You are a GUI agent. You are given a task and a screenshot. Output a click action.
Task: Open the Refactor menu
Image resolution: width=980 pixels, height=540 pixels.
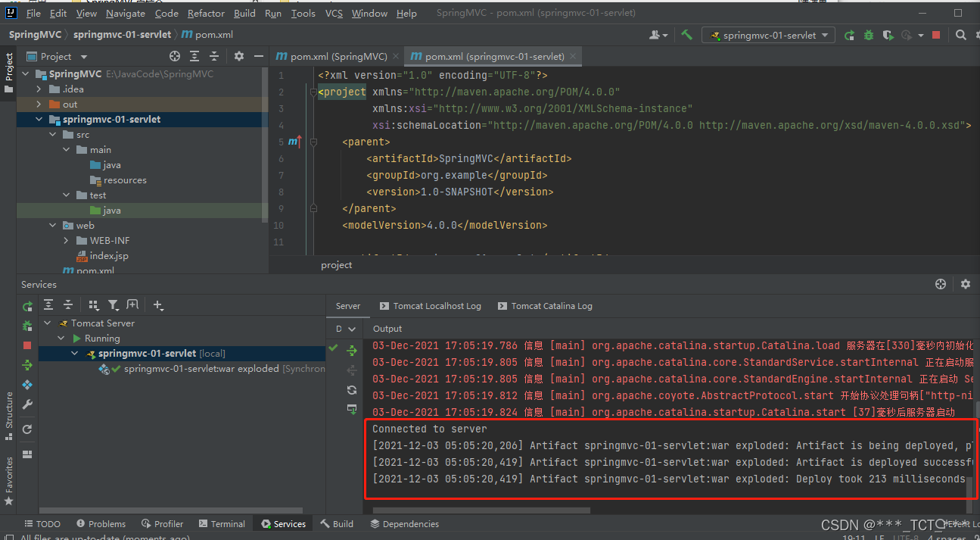point(206,14)
